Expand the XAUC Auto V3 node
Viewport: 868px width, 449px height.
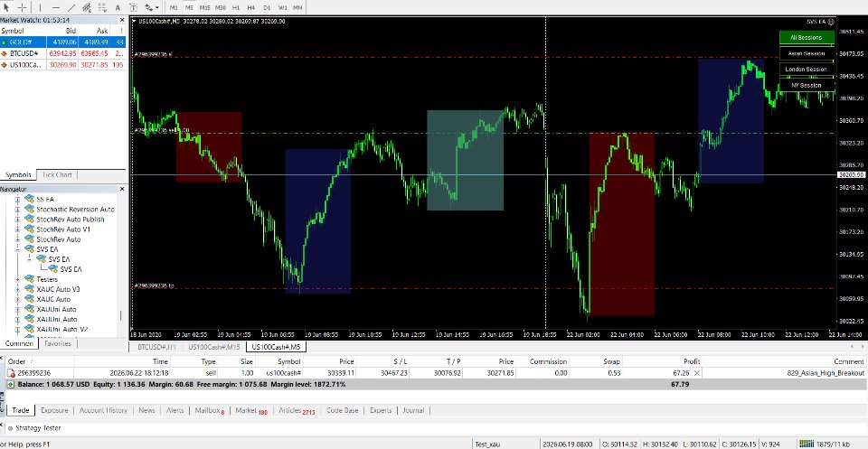tap(17, 289)
